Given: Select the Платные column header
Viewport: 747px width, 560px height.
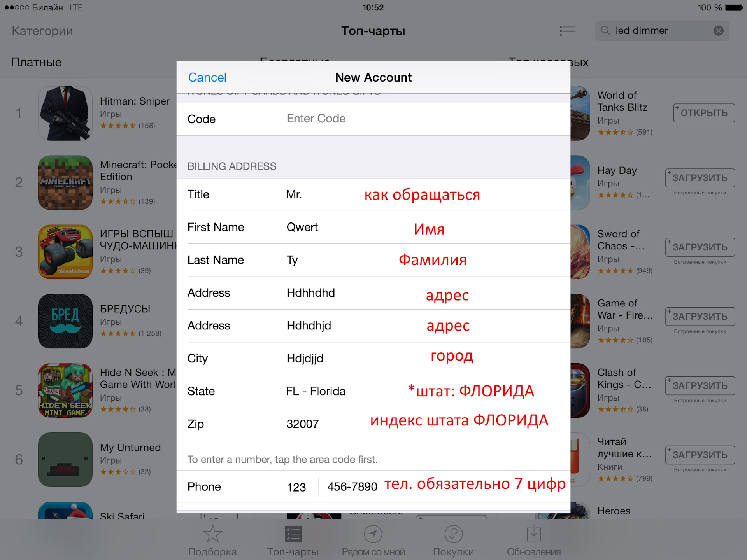Looking at the screenshot, I should pos(36,62).
